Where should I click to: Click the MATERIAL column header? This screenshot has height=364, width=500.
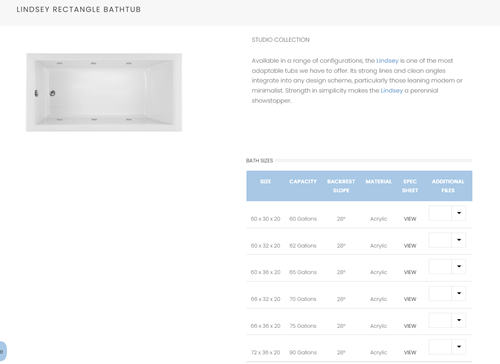pos(379,182)
